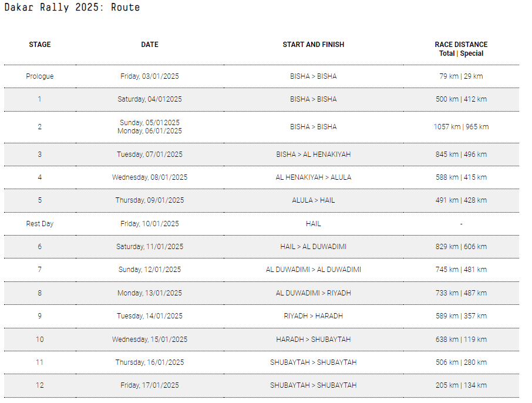Select the 'Thursday, 09/01/2025' date cell

click(150, 200)
